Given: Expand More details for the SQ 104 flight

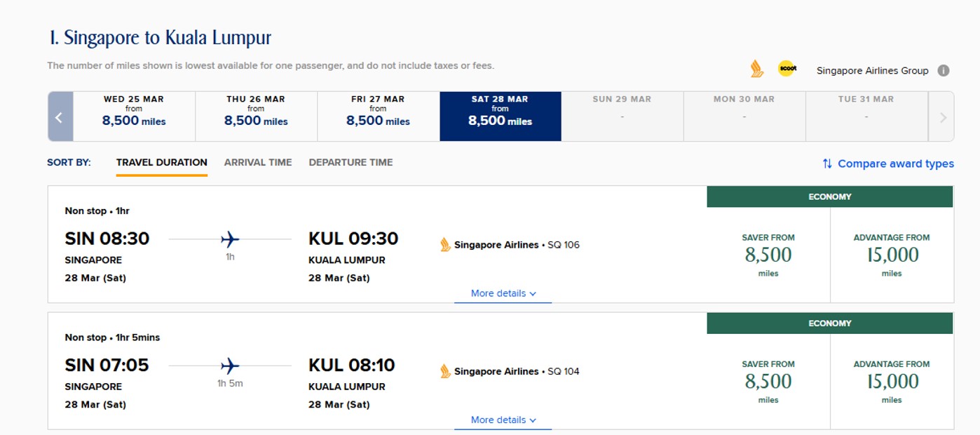Looking at the screenshot, I should tap(503, 420).
